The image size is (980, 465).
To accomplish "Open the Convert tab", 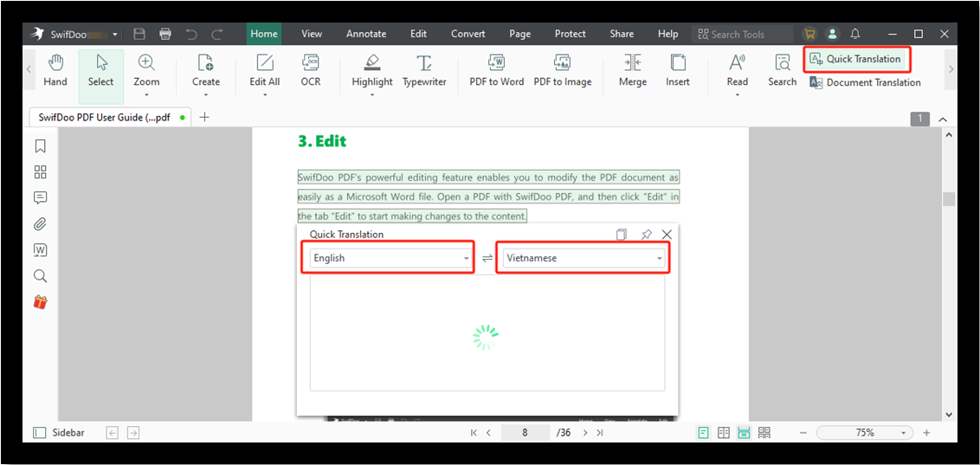I will (468, 34).
